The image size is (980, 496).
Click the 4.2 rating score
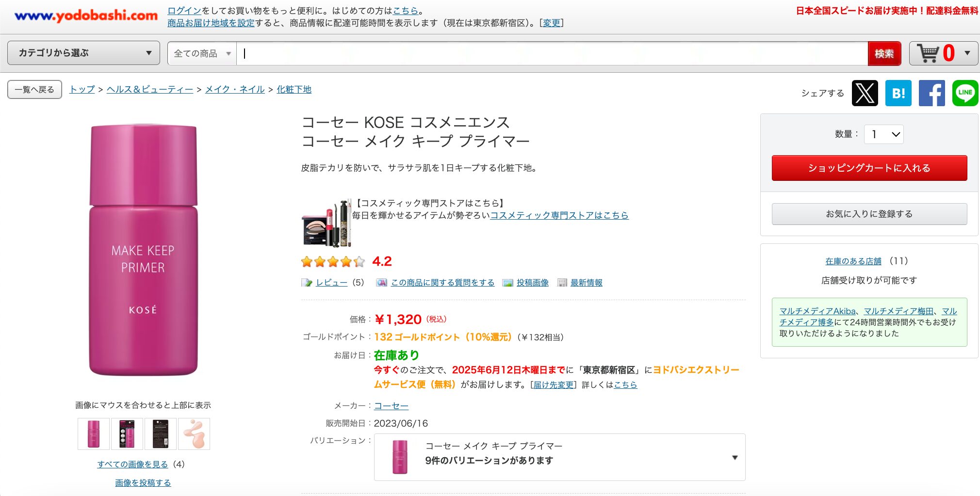click(x=382, y=262)
